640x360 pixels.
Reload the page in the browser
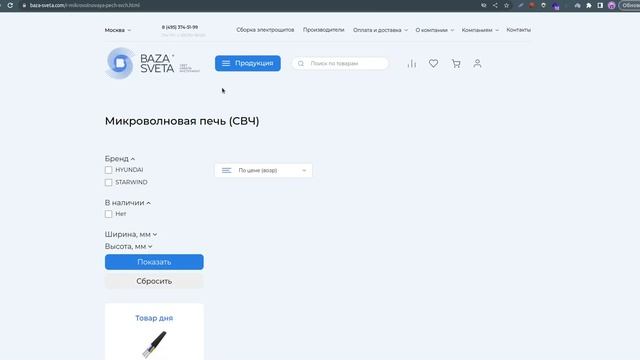click(x=10, y=5)
